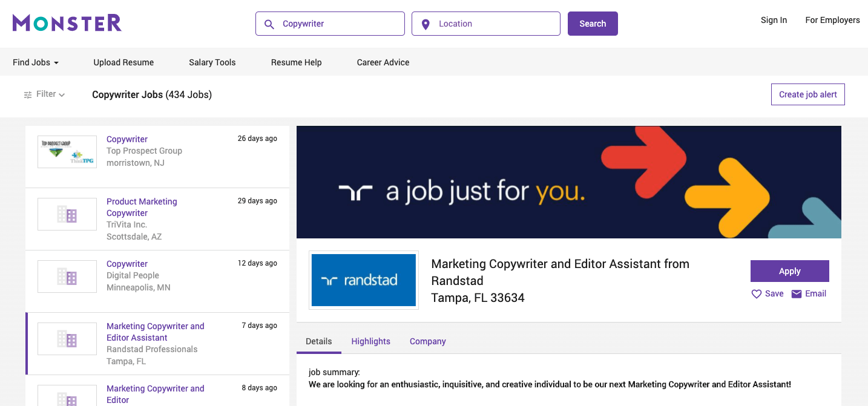The image size is (868, 406).
Task: Click Digital People placeholder building icon
Action: click(67, 277)
